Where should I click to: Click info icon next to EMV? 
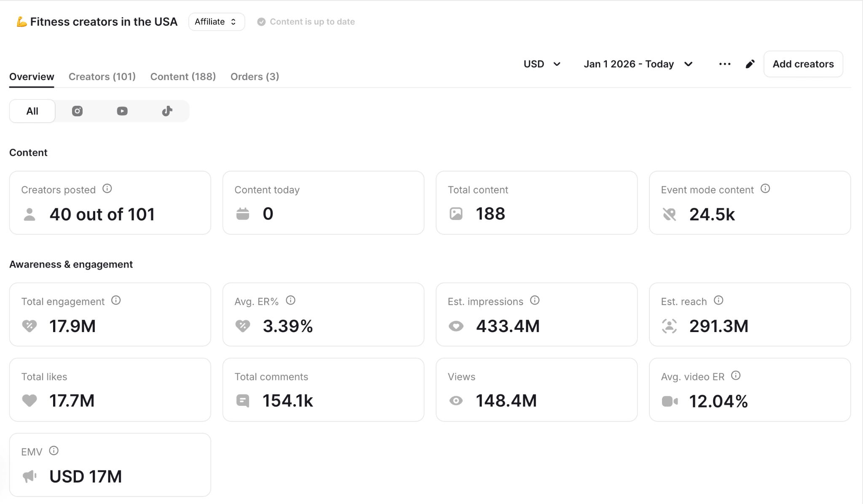[x=54, y=451]
